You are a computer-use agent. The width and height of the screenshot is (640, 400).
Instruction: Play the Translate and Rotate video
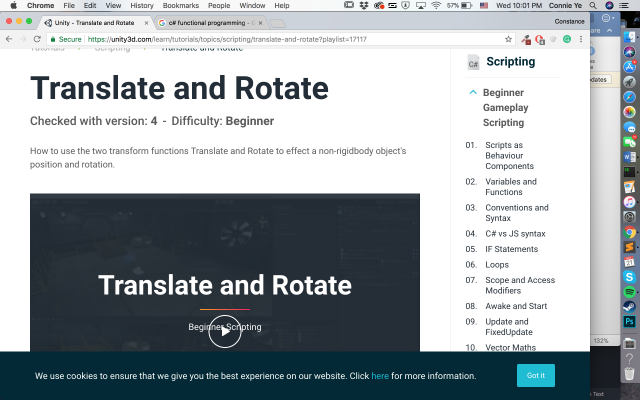[x=225, y=331]
